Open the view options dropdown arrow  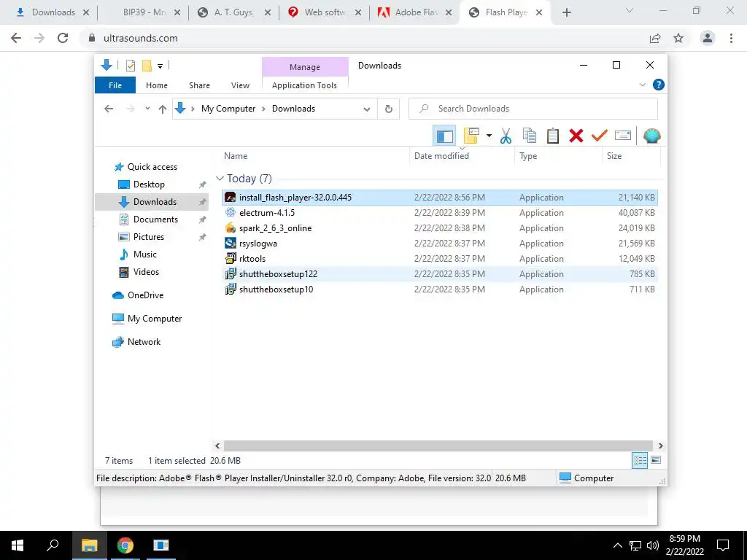coord(489,136)
